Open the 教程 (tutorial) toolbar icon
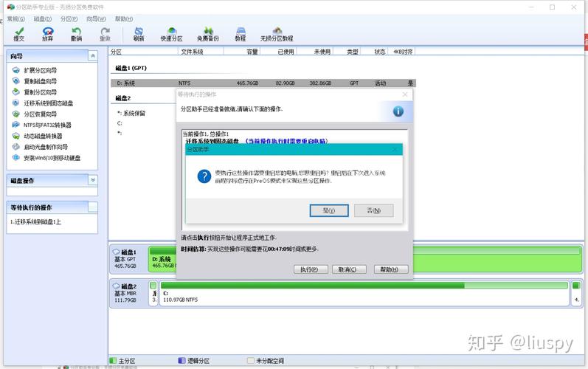588x369 pixels. (241, 34)
